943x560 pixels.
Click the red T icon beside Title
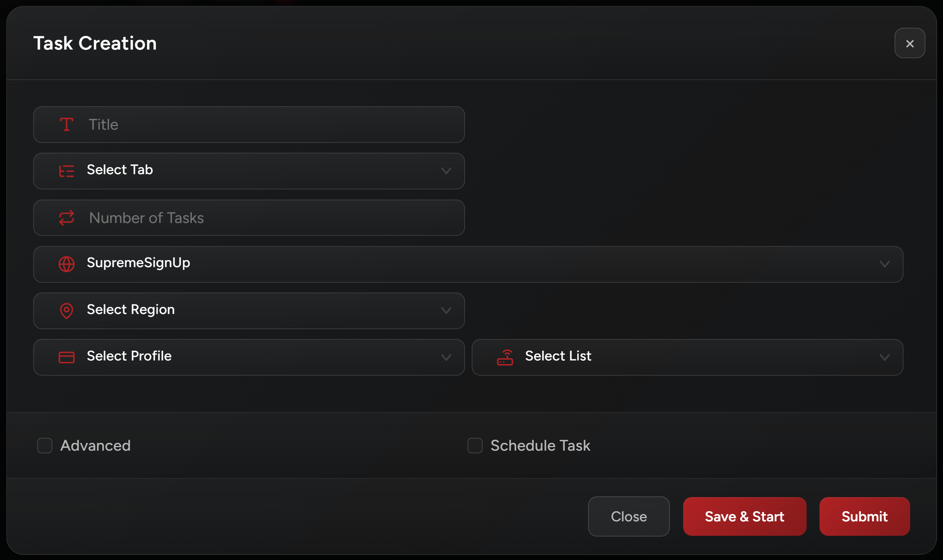pos(66,125)
